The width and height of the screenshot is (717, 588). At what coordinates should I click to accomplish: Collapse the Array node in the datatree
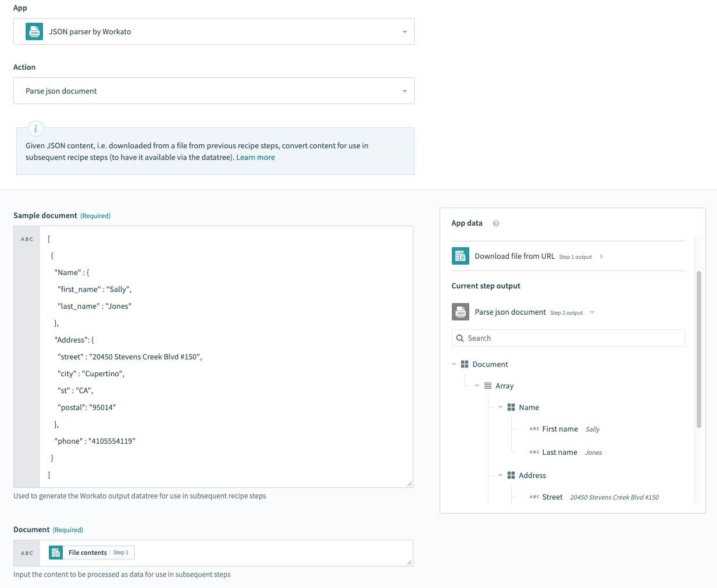[x=477, y=386]
